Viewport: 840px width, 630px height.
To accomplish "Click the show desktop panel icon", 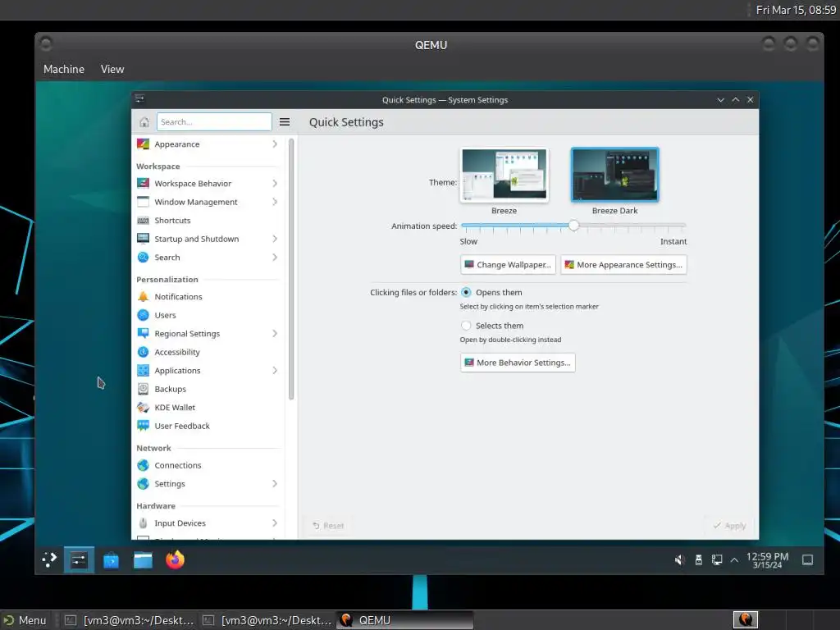I will pyautogui.click(x=807, y=560).
